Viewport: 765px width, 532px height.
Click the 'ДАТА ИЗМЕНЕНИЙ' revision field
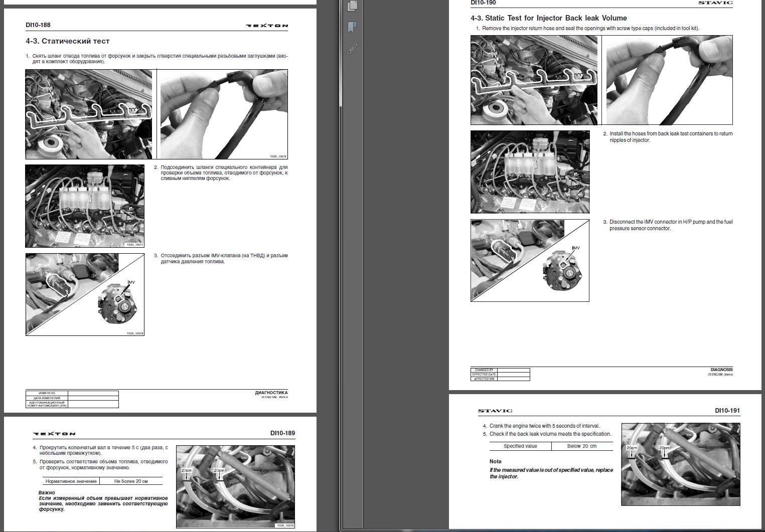coord(47,398)
